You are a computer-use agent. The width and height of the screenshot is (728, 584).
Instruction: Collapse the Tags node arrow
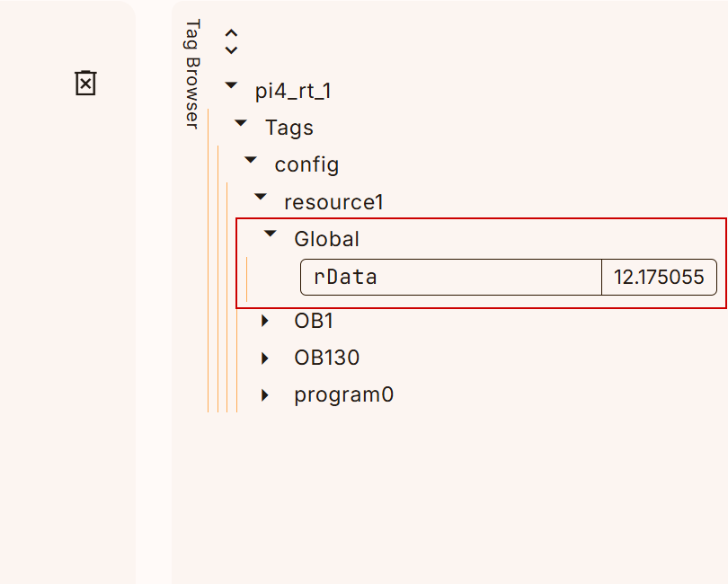(241, 123)
